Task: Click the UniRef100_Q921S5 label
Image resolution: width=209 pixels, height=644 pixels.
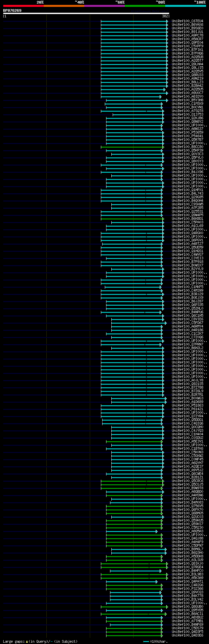Action: click(187, 384)
